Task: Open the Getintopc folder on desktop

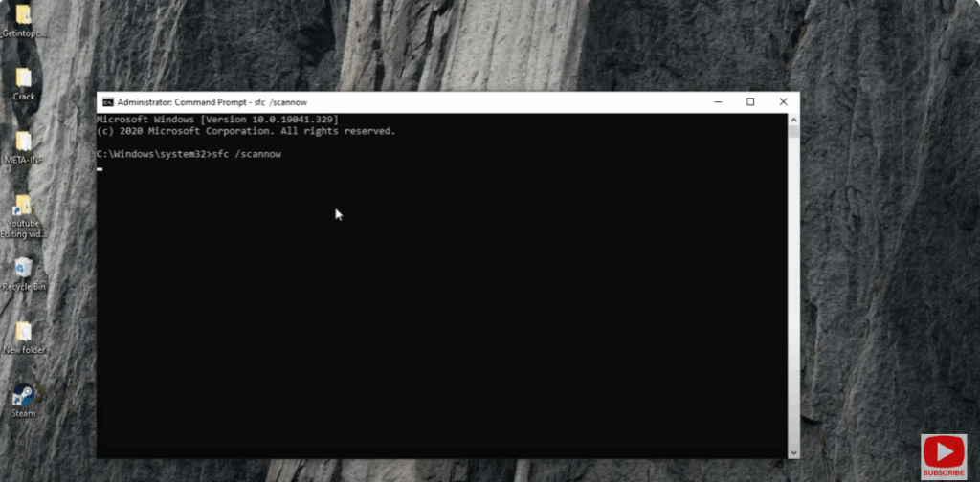Action: 24,16
